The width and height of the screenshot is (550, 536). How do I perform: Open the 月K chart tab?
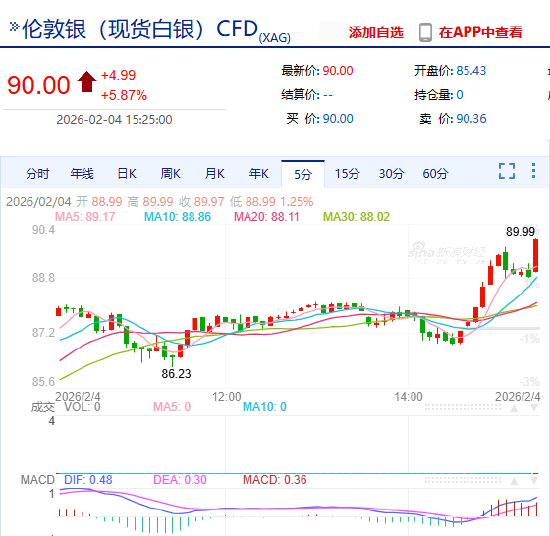point(215,174)
